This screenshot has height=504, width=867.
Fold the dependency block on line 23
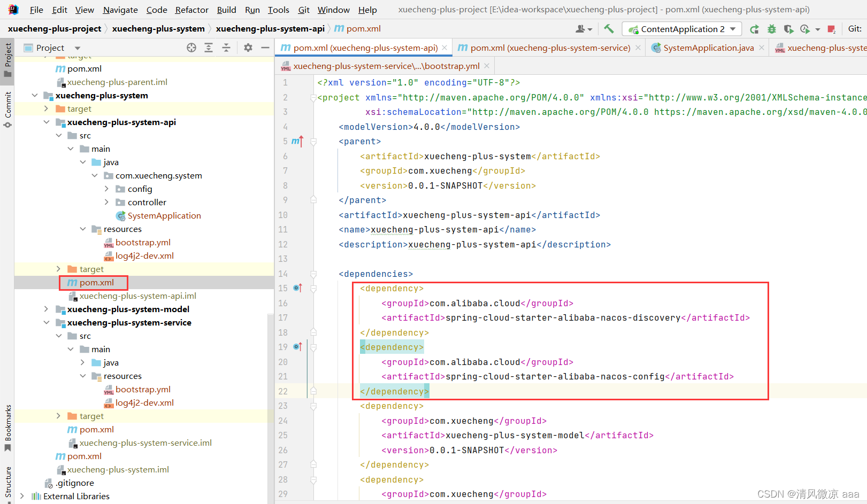click(313, 406)
